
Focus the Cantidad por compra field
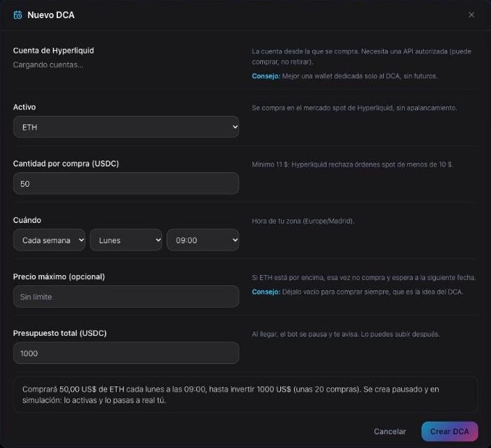126,184
